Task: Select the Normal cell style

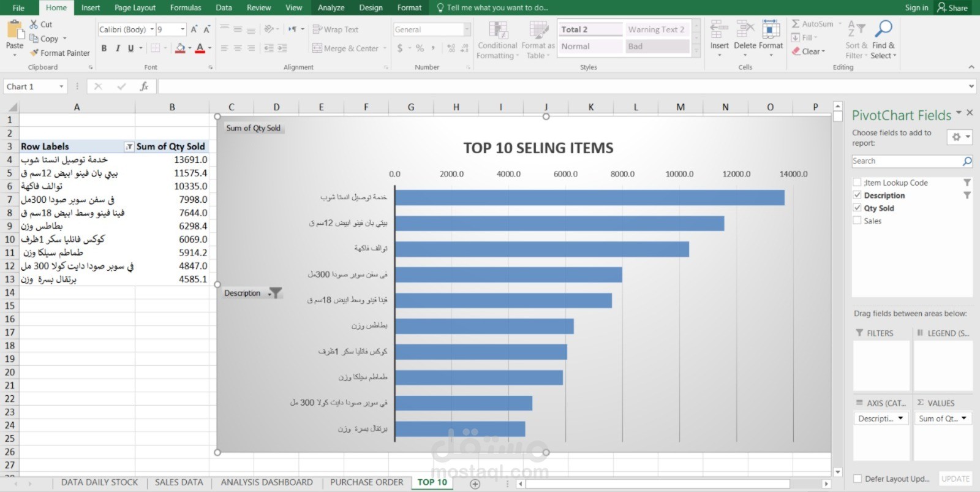Action: coord(590,46)
